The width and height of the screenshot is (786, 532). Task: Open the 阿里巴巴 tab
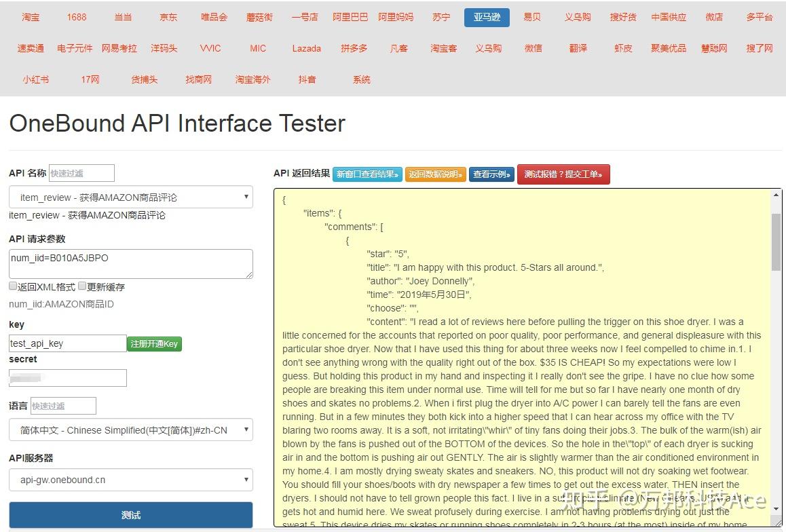(x=350, y=17)
